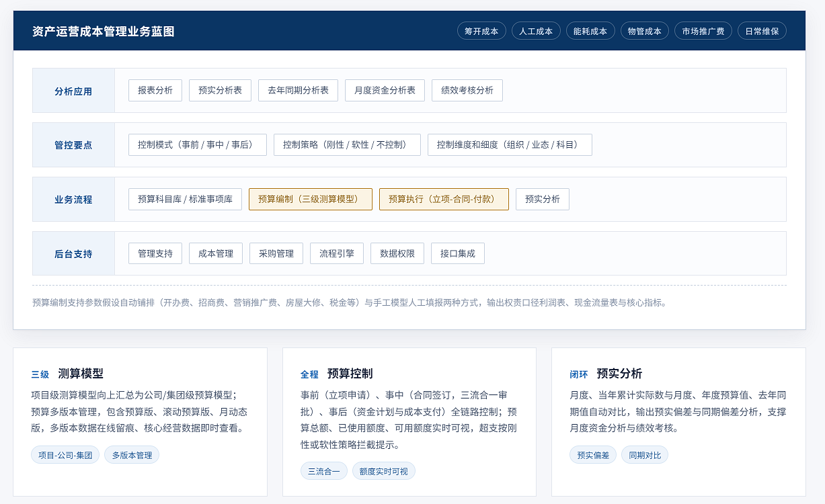
Task: Select the 多版本管理 tag
Action: click(x=132, y=455)
